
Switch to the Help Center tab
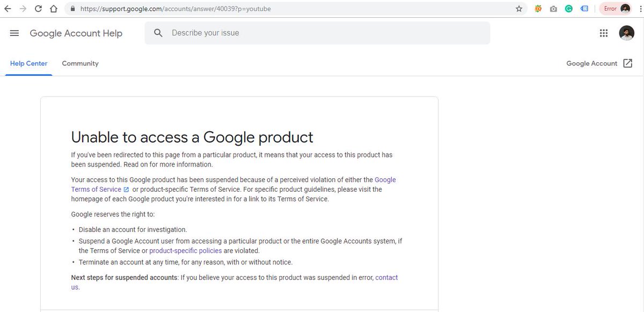29,63
